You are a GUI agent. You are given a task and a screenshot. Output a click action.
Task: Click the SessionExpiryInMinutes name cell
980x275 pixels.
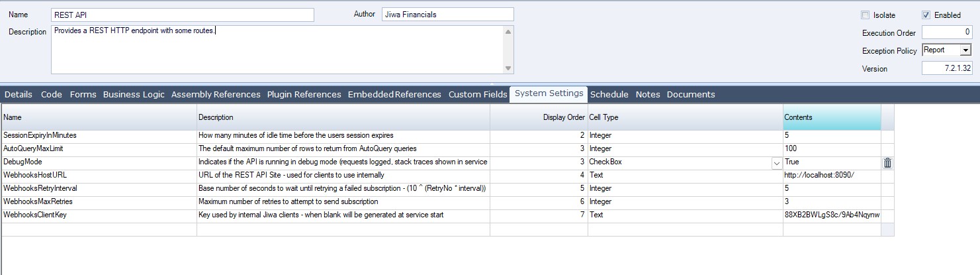click(x=99, y=135)
